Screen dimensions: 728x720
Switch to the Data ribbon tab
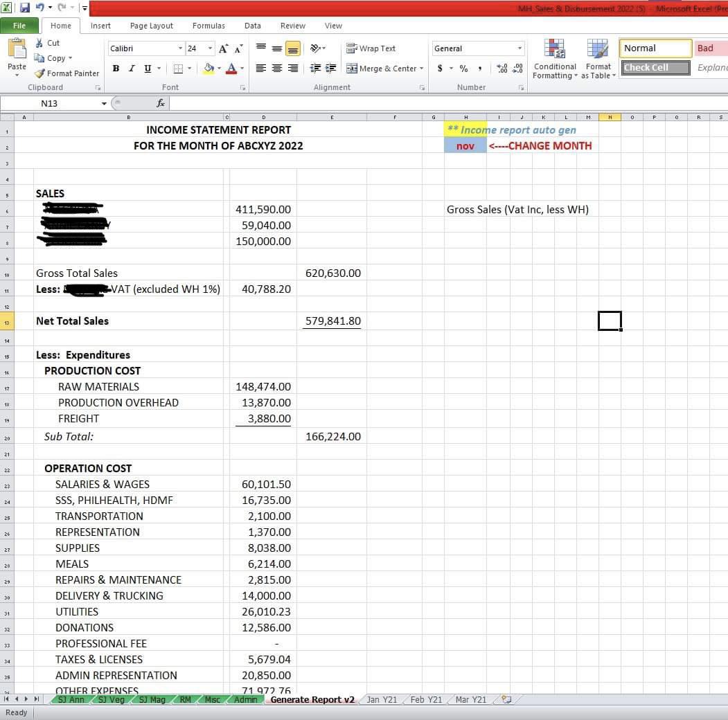tap(253, 26)
